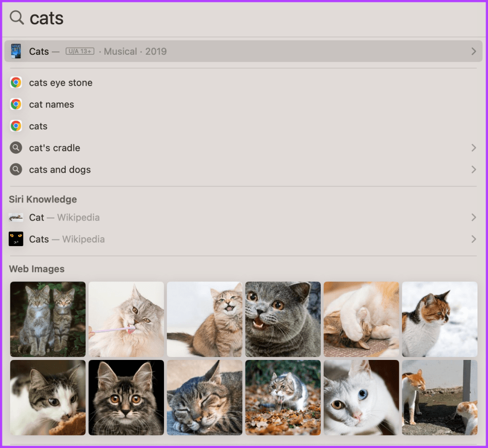Select the cats and dogs suggestion
The width and height of the screenshot is (488, 448).
(x=60, y=170)
